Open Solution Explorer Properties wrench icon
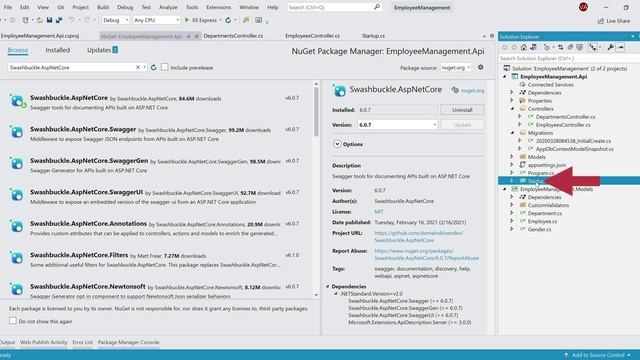 click(x=611, y=47)
